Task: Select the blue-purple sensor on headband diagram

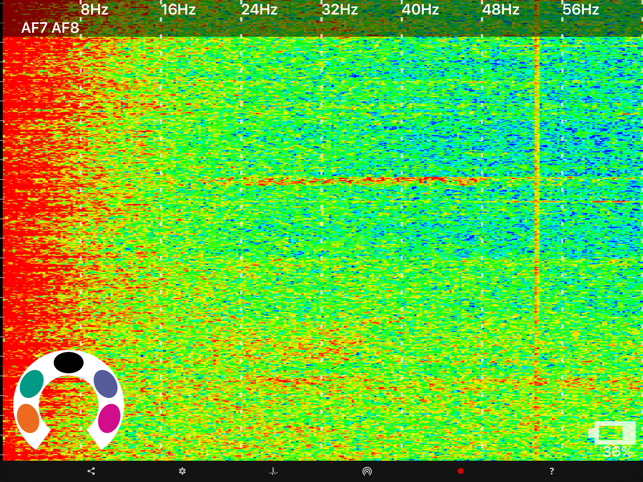Action: [x=105, y=384]
